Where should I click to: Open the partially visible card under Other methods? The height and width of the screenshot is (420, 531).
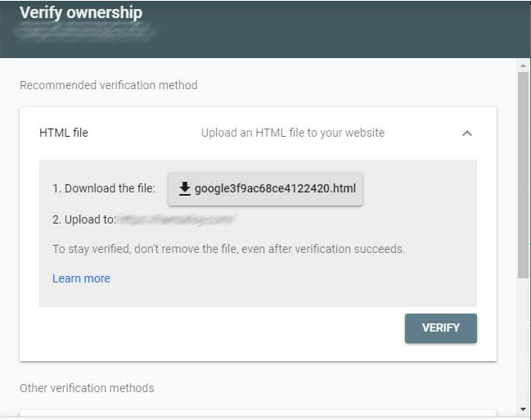258,413
